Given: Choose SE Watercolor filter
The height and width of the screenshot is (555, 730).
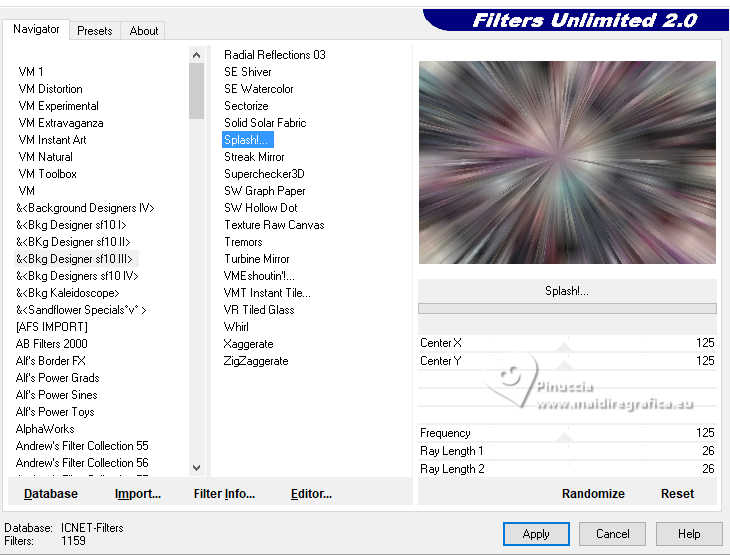Looking at the screenshot, I should [x=259, y=89].
